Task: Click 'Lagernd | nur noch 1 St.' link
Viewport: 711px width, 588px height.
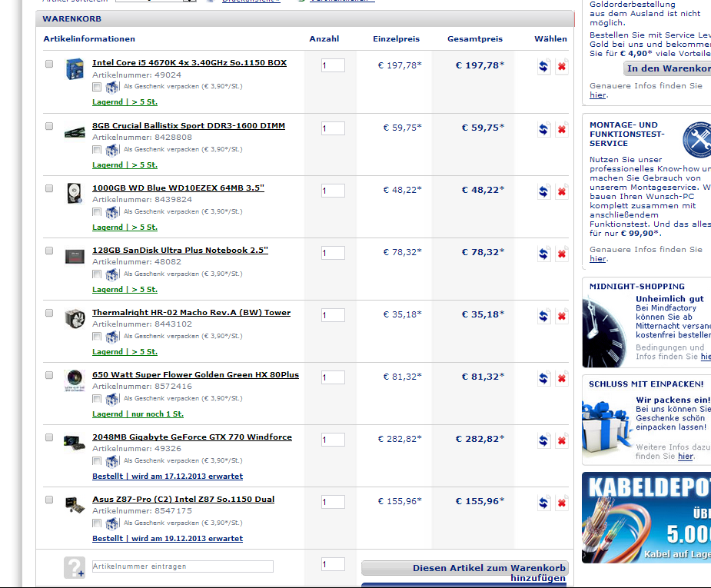Action: (x=138, y=414)
